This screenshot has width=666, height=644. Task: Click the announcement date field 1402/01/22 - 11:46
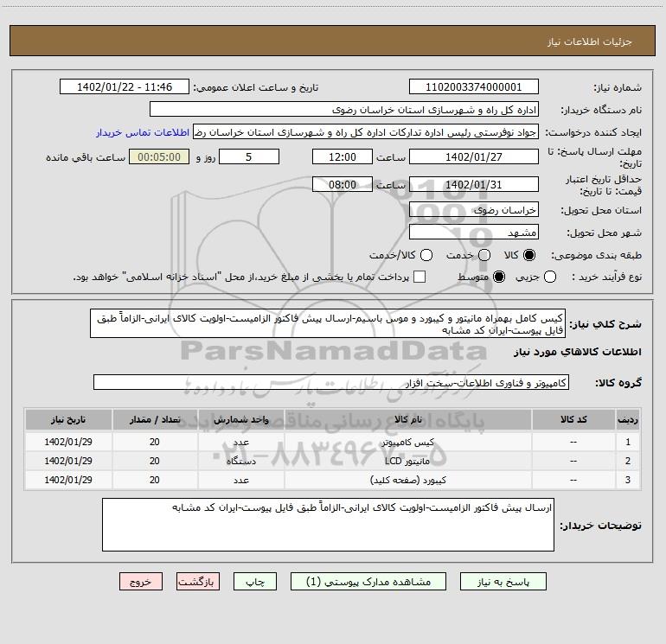point(125,87)
